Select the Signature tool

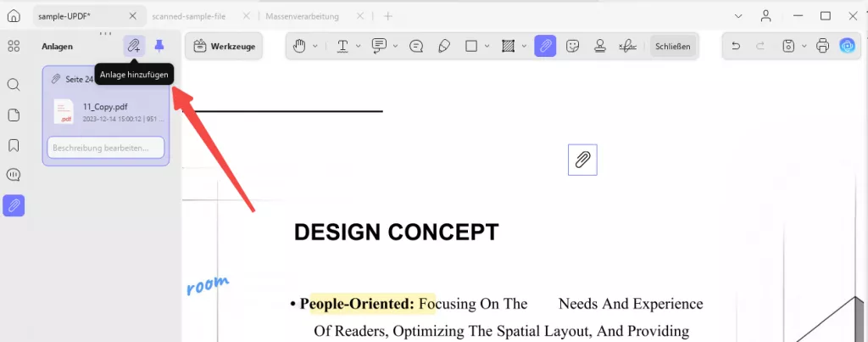[627, 46]
